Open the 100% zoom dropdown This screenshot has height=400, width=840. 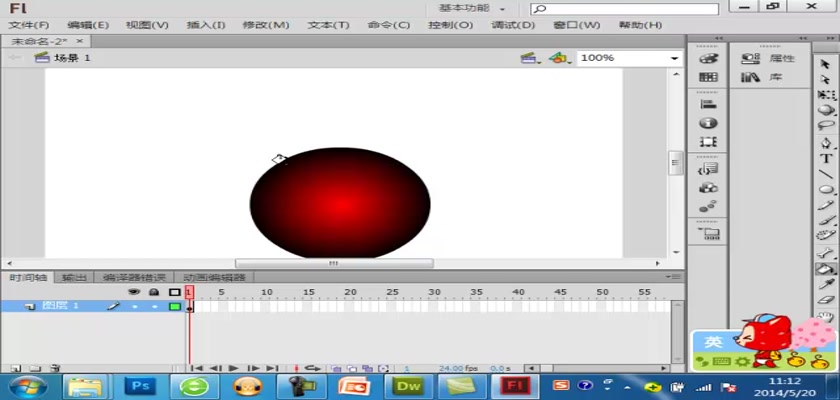(x=674, y=58)
